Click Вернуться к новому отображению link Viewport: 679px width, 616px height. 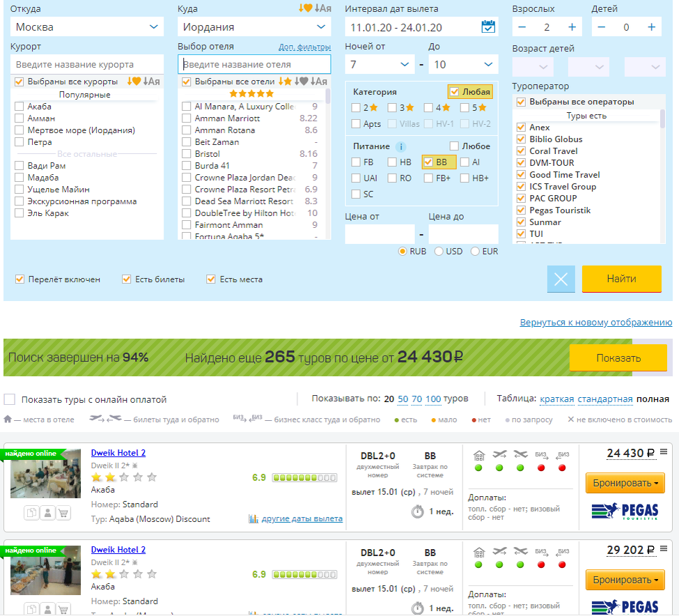(596, 323)
